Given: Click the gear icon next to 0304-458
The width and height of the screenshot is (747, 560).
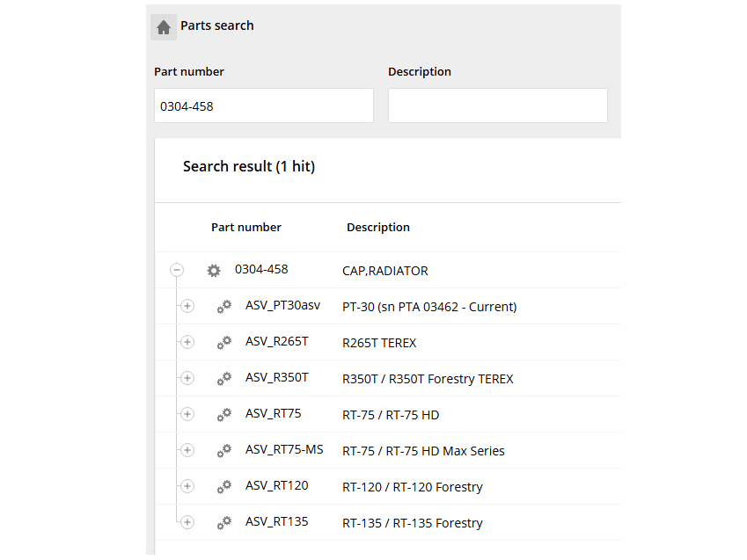Looking at the screenshot, I should click(x=214, y=271).
